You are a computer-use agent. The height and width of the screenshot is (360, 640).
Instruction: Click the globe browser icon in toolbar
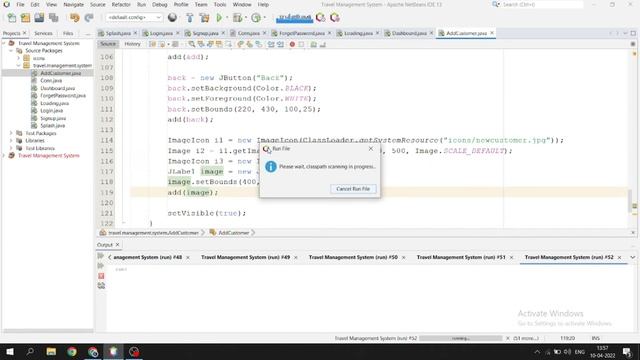(x=172, y=18)
